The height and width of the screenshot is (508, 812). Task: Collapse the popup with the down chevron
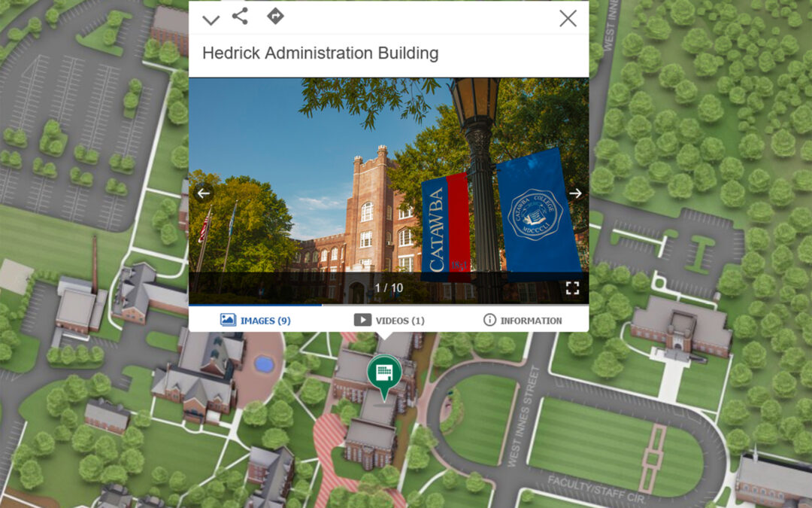click(211, 20)
